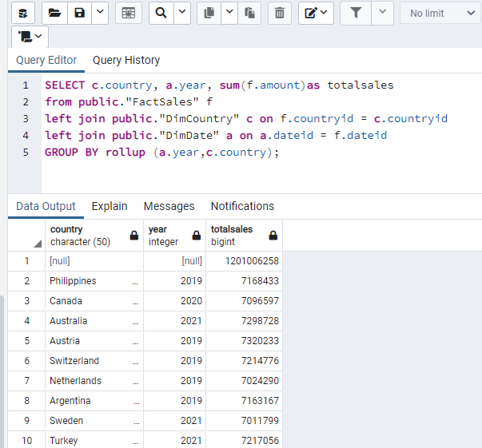Select the Philippines country cell
The image size is (482, 448).
click(94, 281)
